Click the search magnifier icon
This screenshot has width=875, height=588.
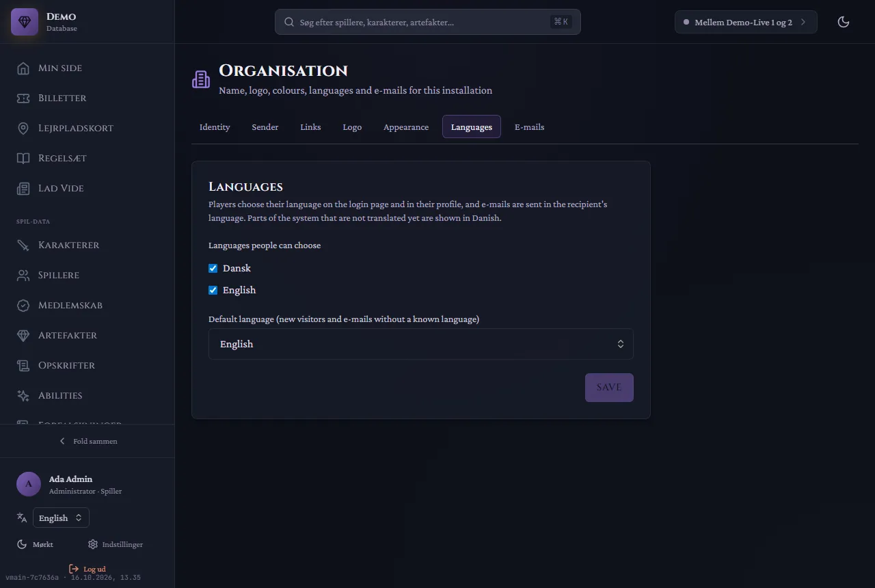tap(289, 22)
